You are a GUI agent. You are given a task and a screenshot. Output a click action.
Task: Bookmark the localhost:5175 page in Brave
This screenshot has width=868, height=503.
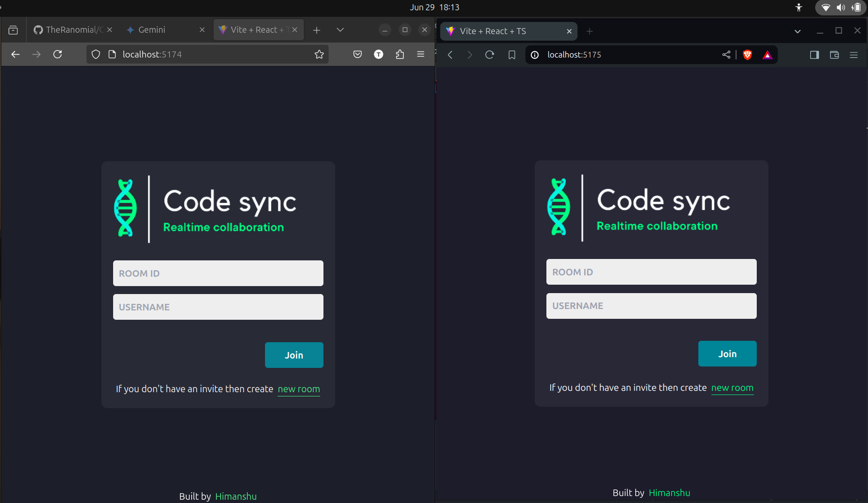tap(512, 55)
